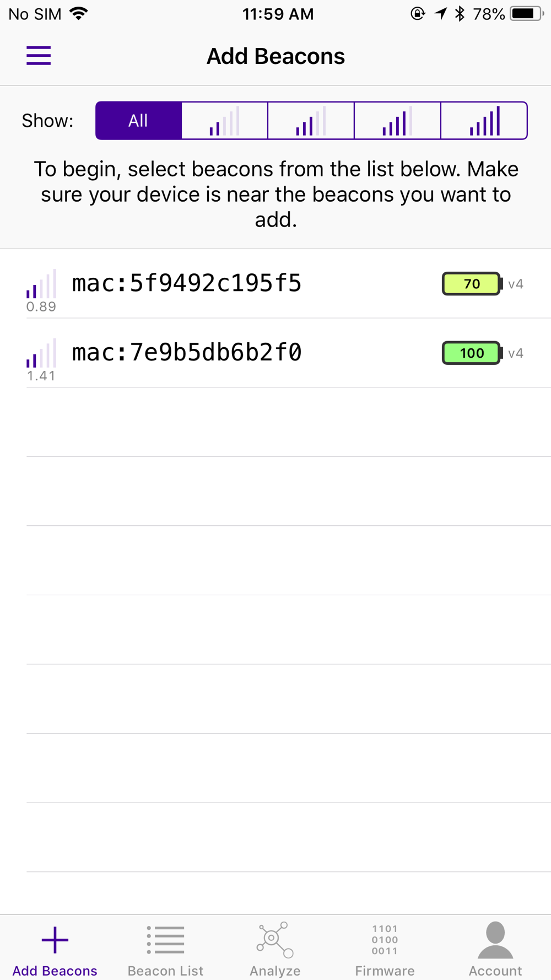Tap the Bluetooth status bar icon
This screenshot has width=551, height=980.
click(x=460, y=14)
